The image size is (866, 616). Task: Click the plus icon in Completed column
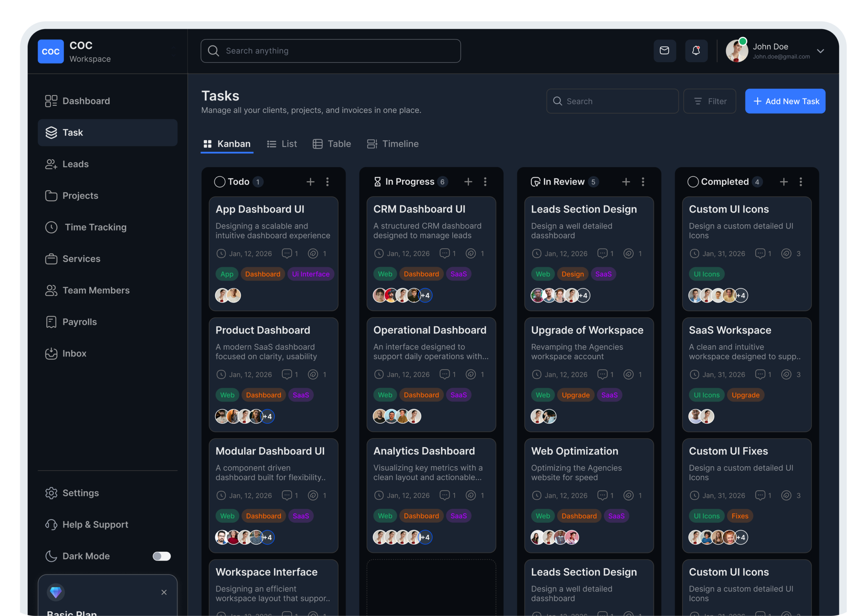(783, 182)
